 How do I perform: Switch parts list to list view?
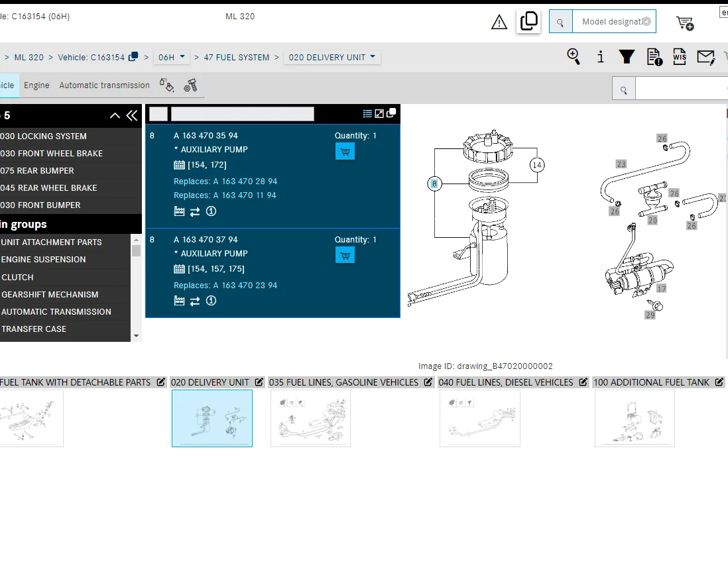point(367,114)
